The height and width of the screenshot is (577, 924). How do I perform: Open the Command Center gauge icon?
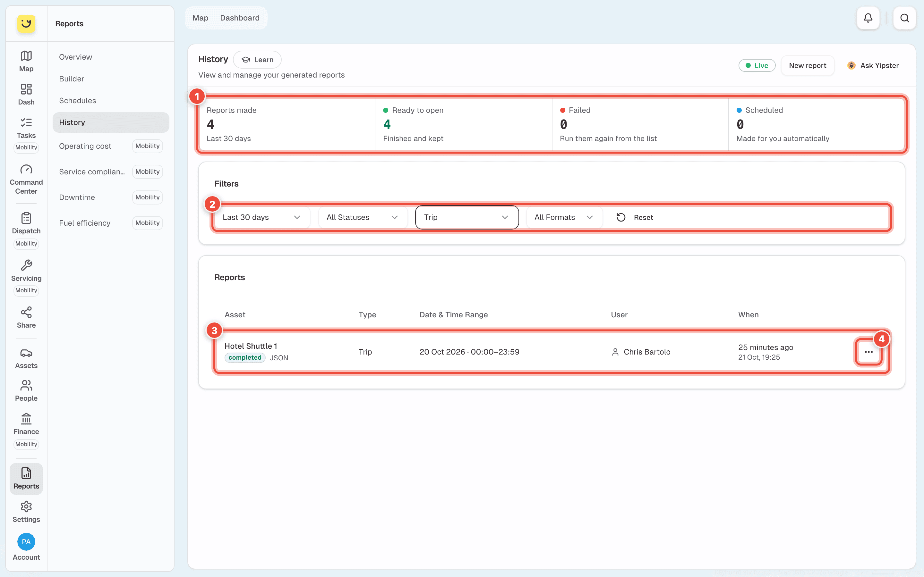[26, 170]
